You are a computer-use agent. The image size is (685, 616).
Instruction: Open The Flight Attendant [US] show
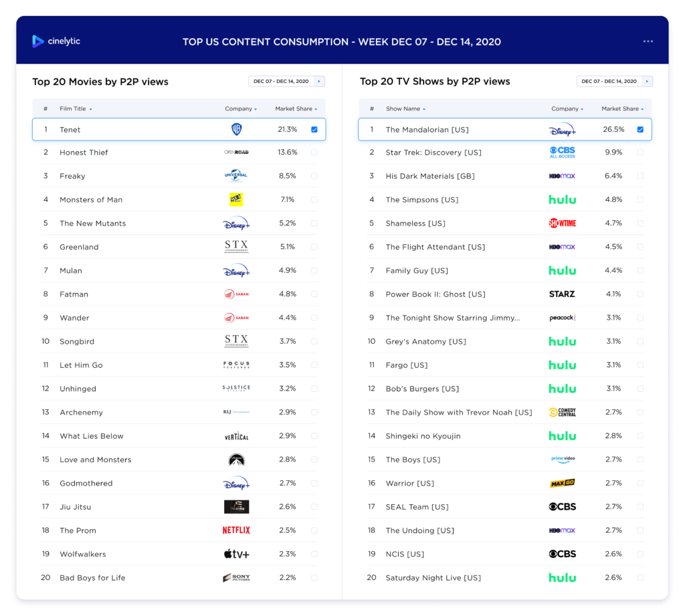click(x=435, y=247)
